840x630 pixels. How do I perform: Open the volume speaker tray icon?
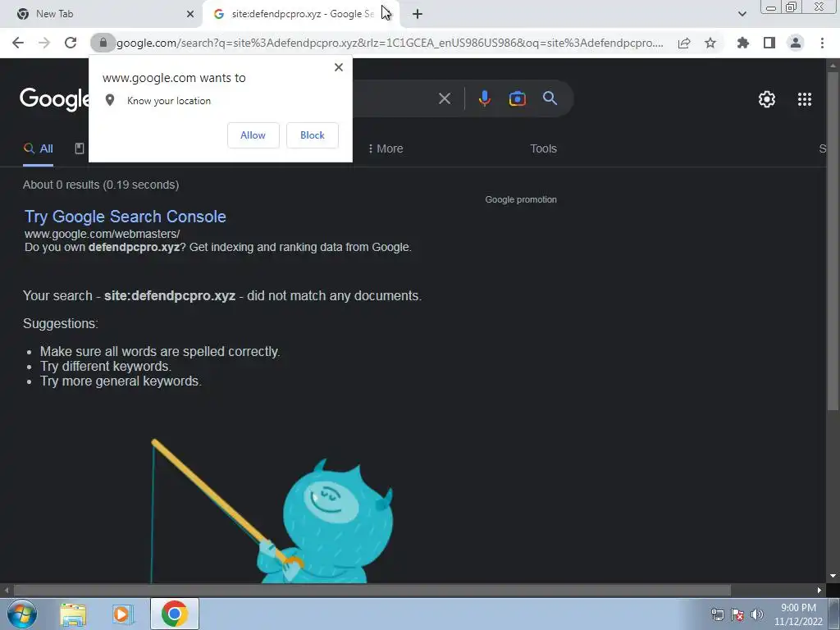pyautogui.click(x=756, y=614)
